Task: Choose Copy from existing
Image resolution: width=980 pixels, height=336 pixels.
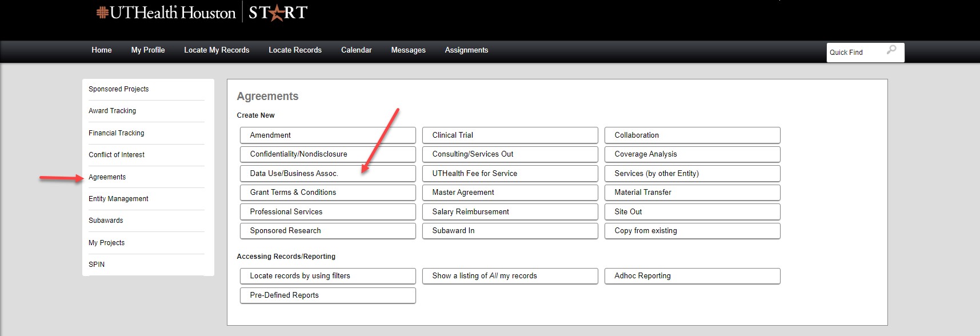Action: [692, 231]
